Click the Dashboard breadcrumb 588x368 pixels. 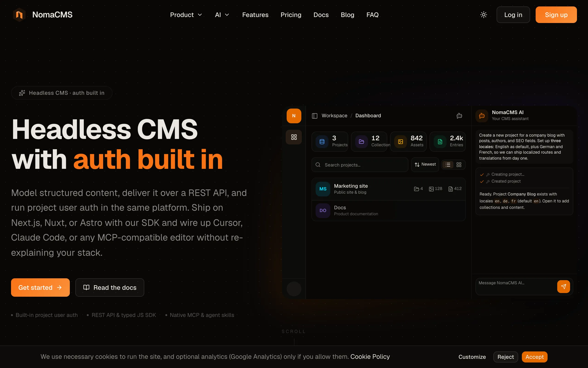368,116
